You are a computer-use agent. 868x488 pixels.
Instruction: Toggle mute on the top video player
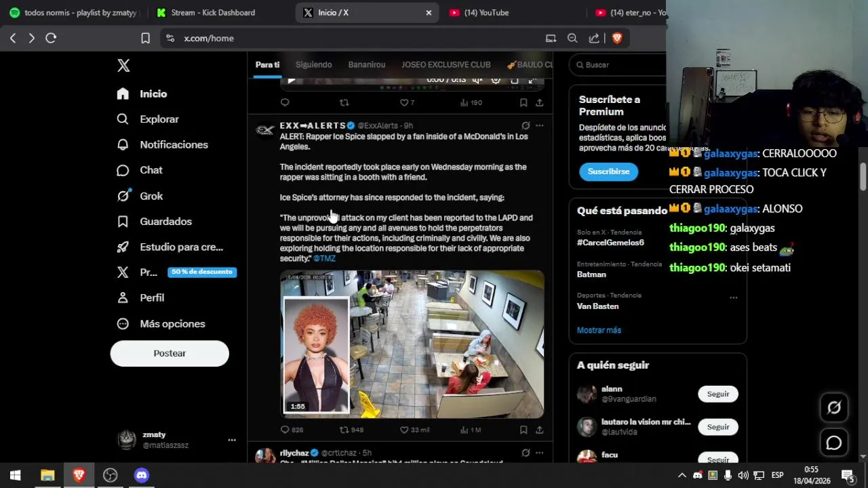[478, 80]
